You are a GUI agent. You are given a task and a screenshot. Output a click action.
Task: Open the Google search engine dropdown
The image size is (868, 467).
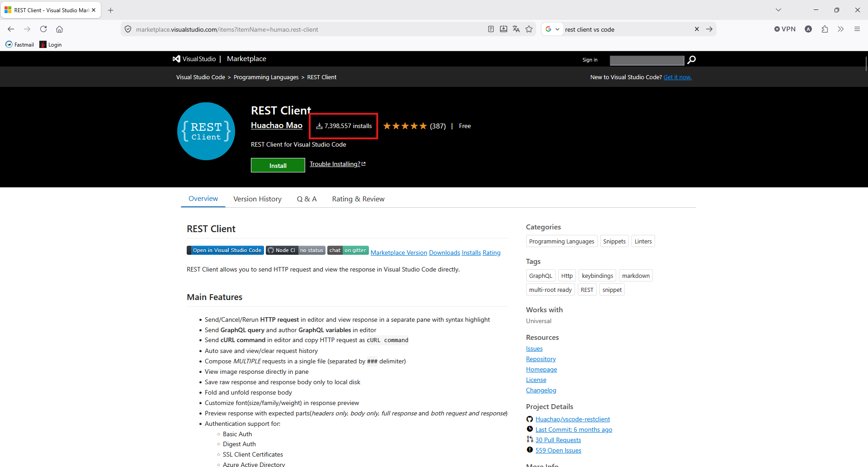pyautogui.click(x=552, y=29)
